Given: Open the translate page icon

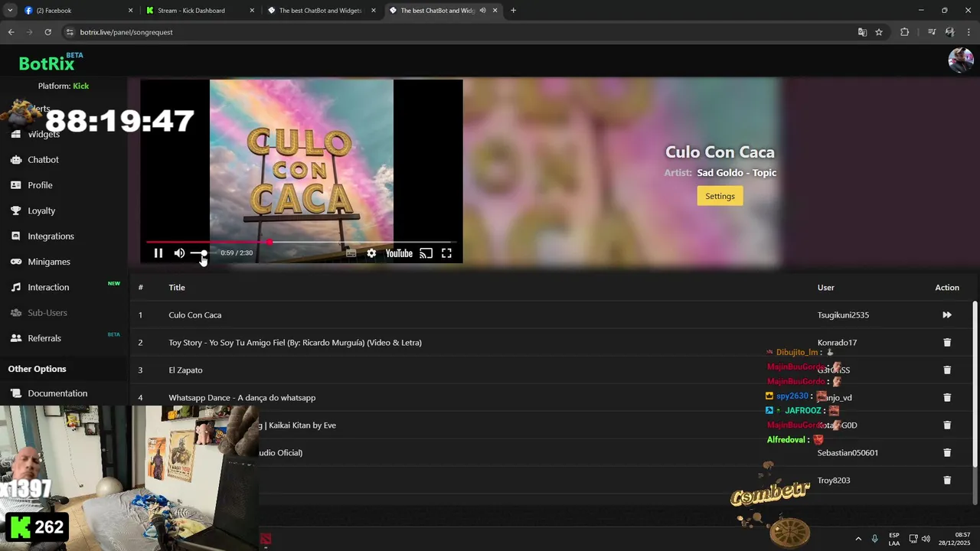Looking at the screenshot, I should (x=862, y=32).
